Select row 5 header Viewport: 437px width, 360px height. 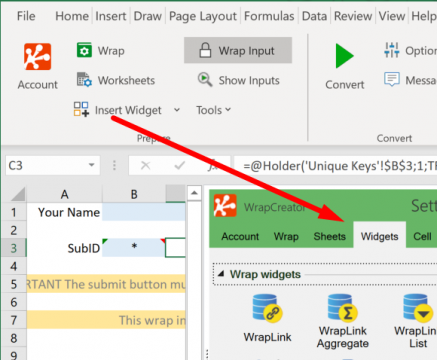pyautogui.click(x=14, y=284)
